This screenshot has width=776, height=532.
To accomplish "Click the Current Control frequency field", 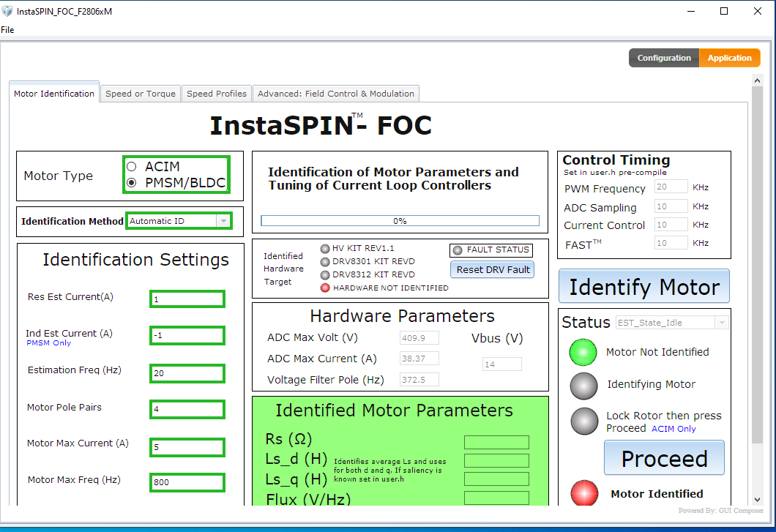I will pos(671,225).
